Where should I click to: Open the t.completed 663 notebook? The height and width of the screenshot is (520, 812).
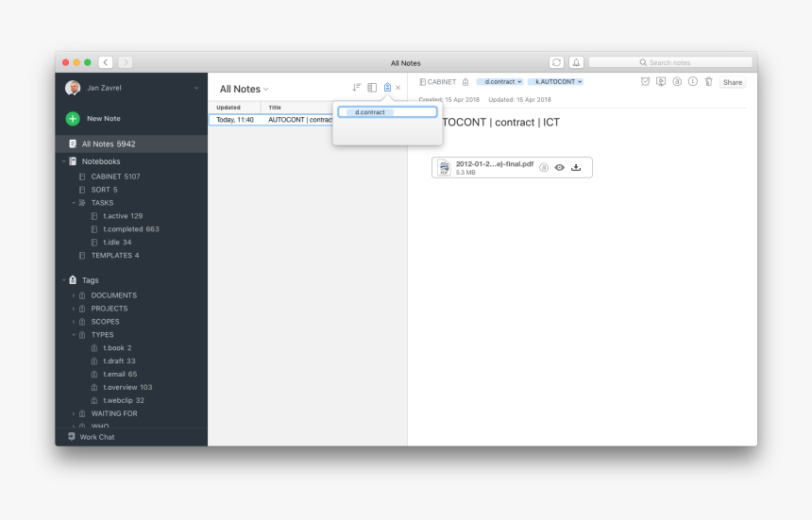click(x=131, y=229)
